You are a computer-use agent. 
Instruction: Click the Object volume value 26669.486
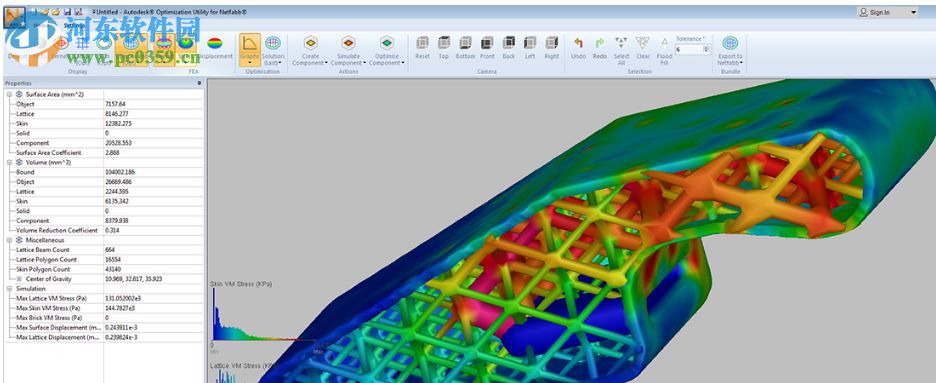point(117,182)
